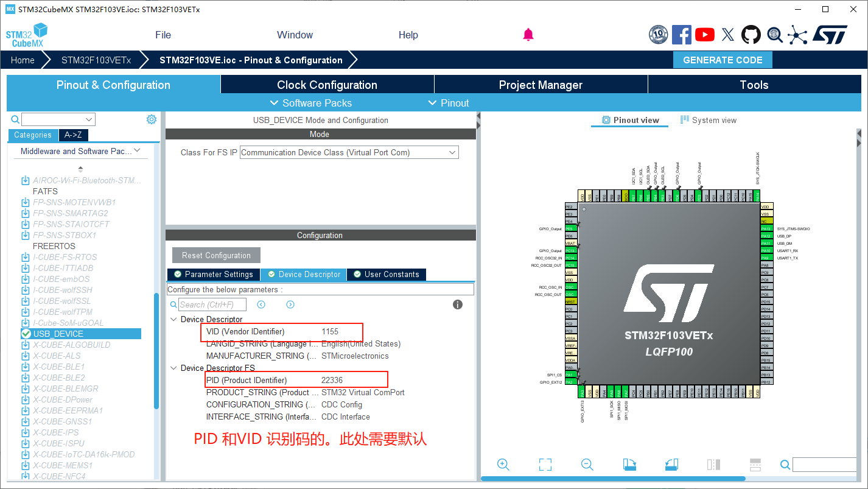Open the 10 years anniversary badge
Screen dimensions: 868x489
coord(659,35)
